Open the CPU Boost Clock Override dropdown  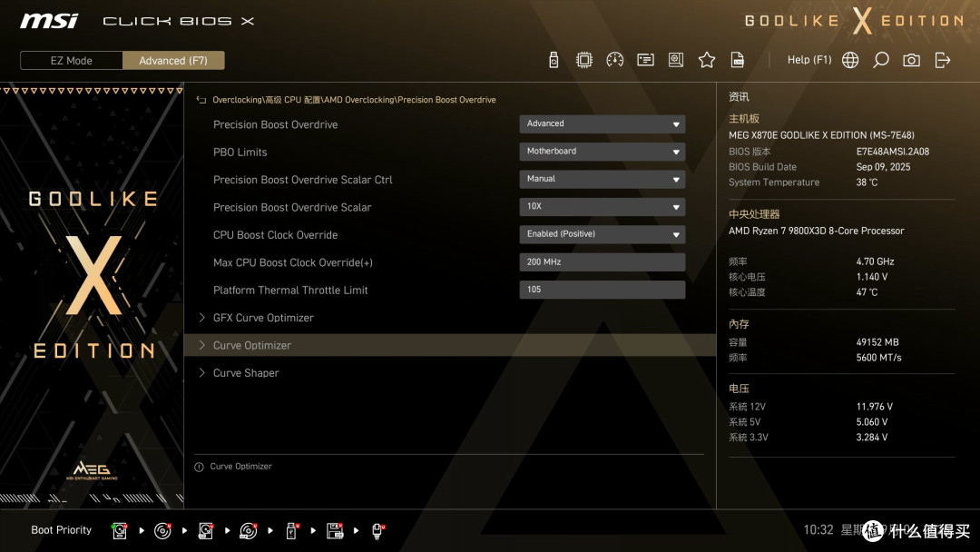click(x=602, y=234)
